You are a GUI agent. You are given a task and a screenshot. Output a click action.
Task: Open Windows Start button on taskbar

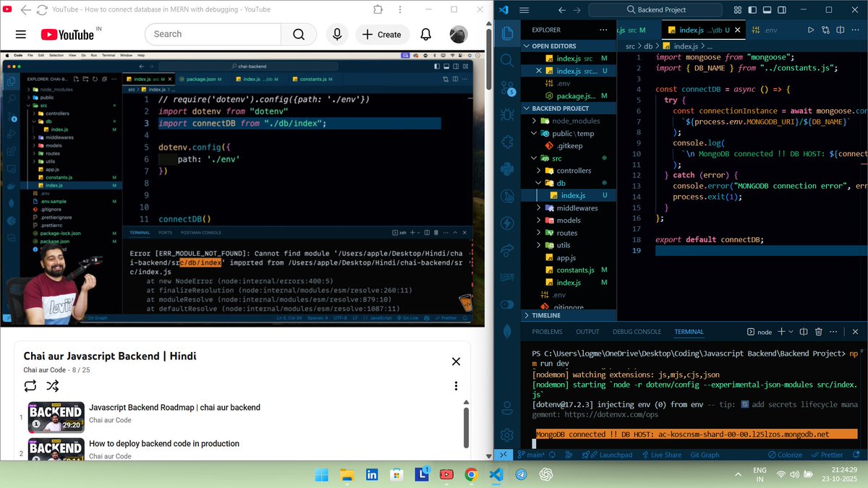(322, 474)
